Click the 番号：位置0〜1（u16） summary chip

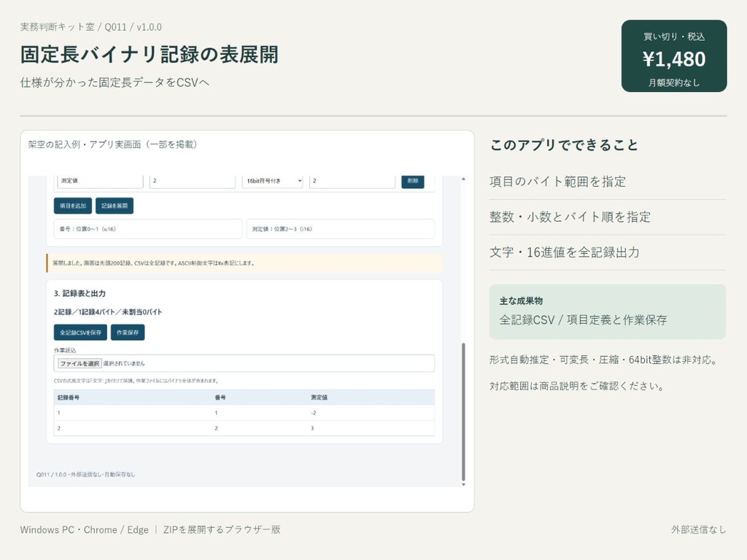tap(148, 229)
